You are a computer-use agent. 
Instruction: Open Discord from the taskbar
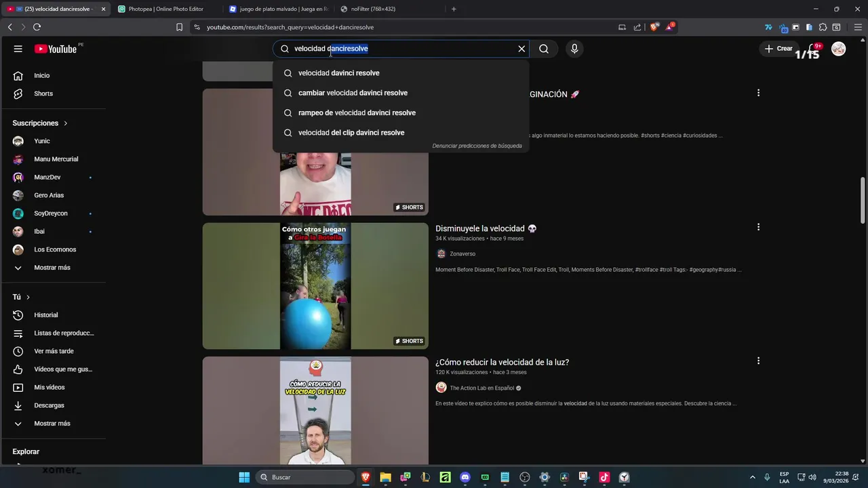[465, 477]
